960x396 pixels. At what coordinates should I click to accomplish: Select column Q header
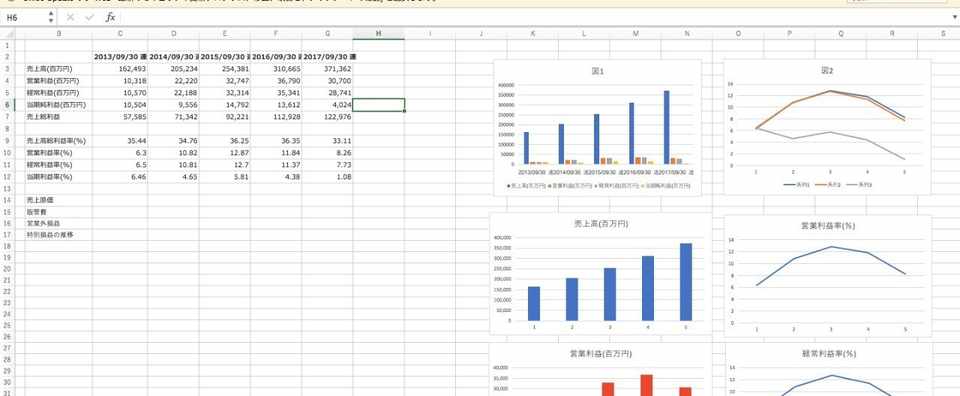point(841,34)
